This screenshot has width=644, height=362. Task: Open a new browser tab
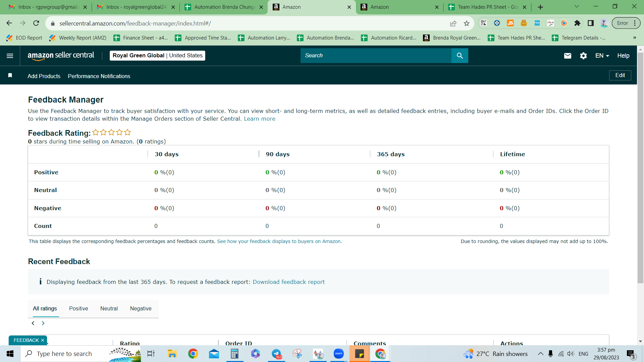click(x=540, y=7)
